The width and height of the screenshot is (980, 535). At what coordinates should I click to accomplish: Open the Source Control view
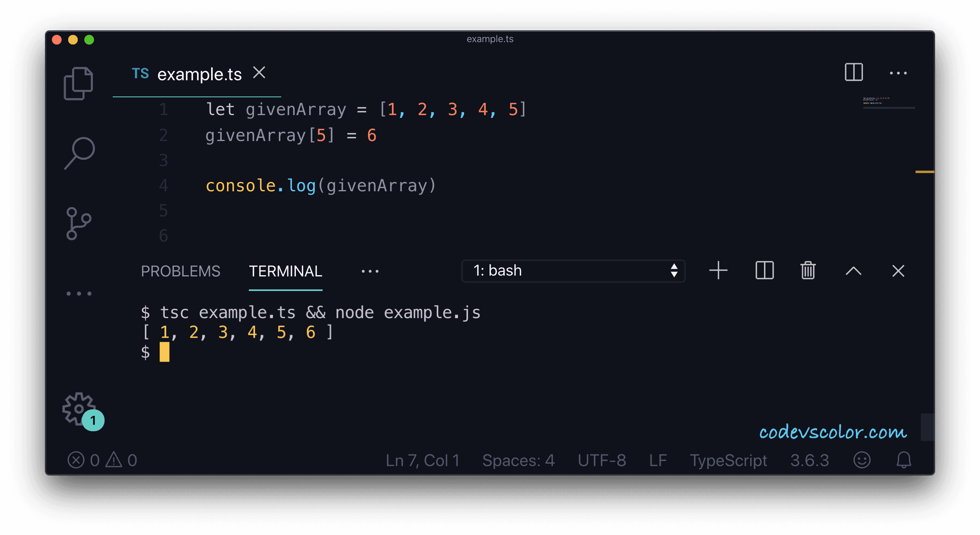(79, 223)
